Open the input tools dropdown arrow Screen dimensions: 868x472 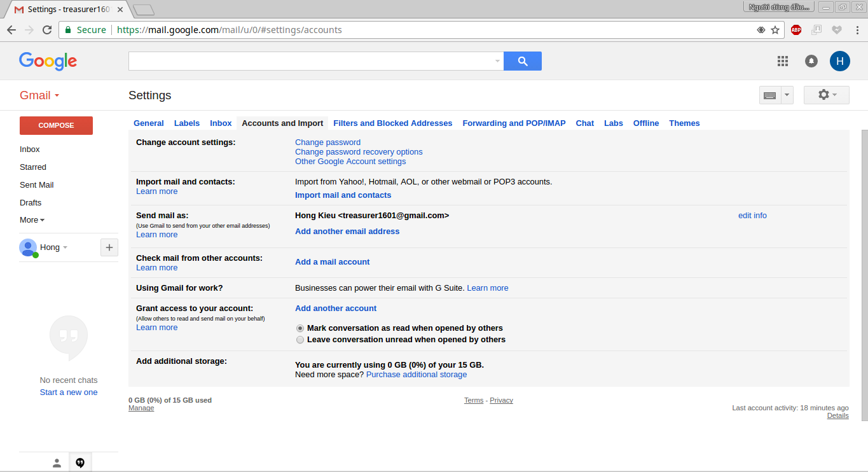[x=787, y=95]
